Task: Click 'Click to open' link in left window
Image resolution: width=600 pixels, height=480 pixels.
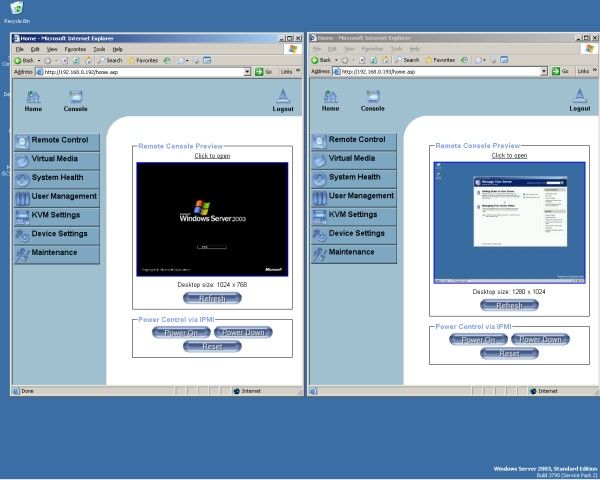Action: 212,156
